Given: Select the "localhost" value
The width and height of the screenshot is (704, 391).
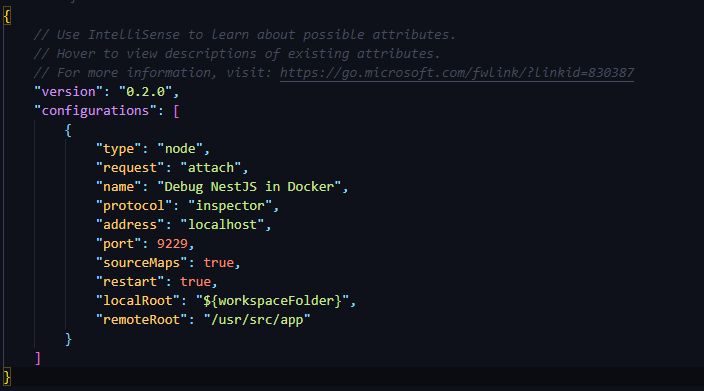Looking at the screenshot, I should point(222,224).
